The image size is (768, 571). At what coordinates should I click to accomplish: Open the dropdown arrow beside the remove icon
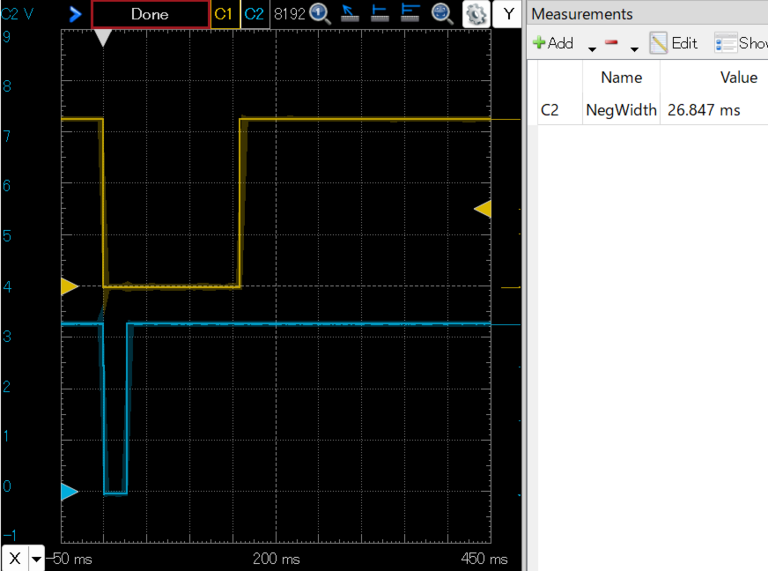click(x=634, y=48)
